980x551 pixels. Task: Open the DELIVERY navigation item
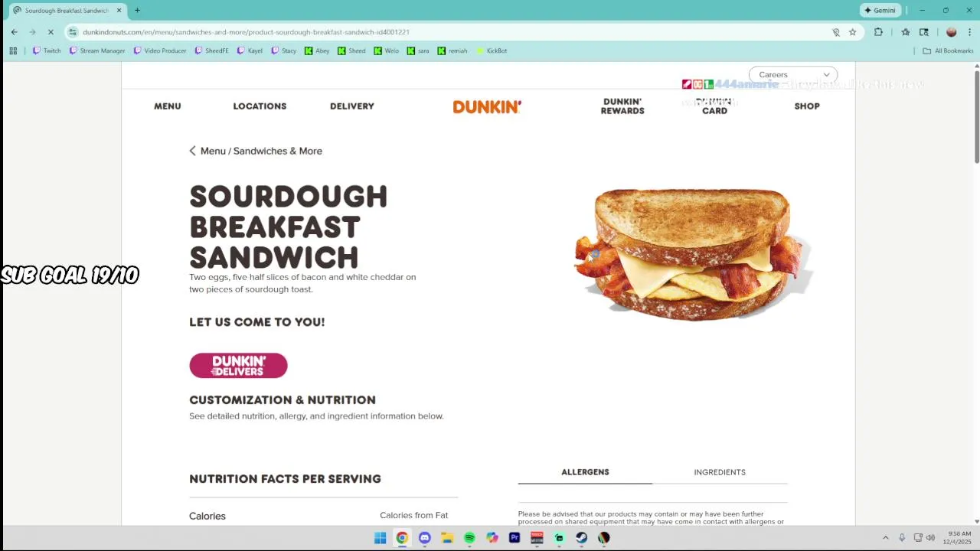tap(352, 106)
